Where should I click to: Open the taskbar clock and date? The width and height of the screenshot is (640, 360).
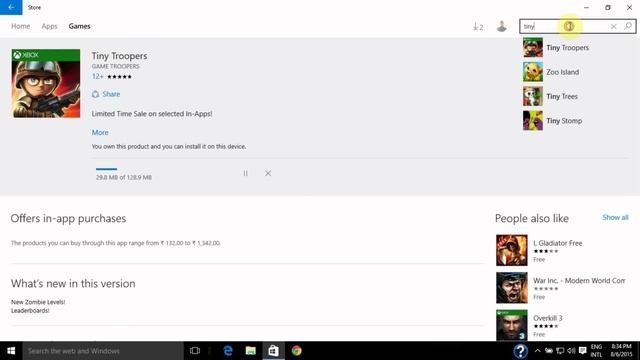(x=621, y=351)
